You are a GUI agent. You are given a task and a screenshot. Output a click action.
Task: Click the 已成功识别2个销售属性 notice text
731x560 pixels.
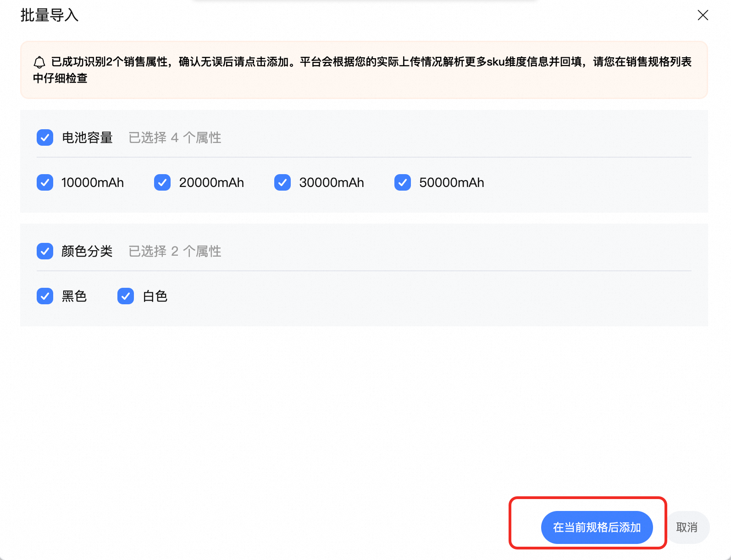362,70
